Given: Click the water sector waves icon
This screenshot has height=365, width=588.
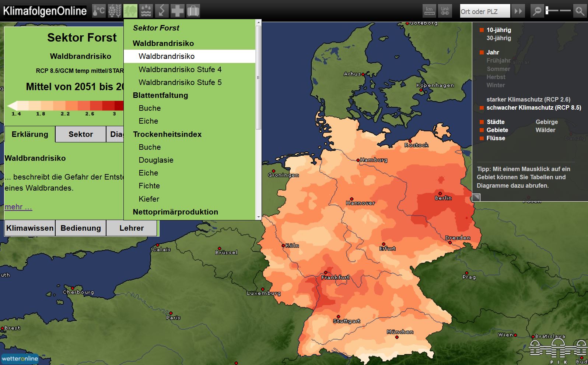Looking at the screenshot, I should (146, 11).
